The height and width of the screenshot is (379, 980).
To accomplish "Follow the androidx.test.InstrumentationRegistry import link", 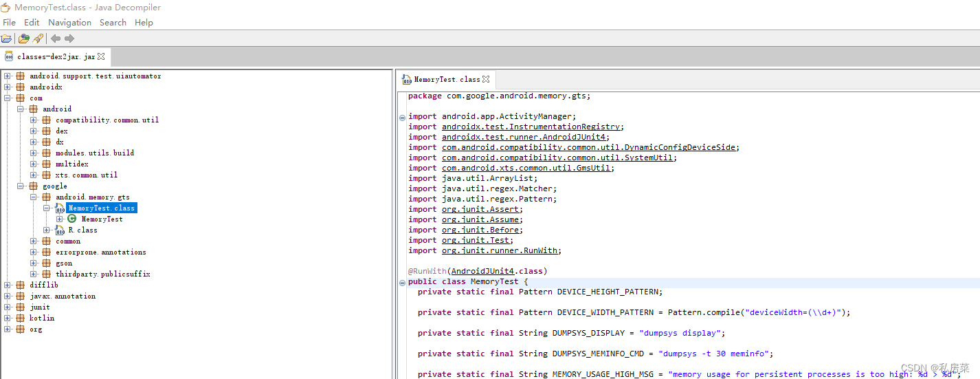I will 531,127.
